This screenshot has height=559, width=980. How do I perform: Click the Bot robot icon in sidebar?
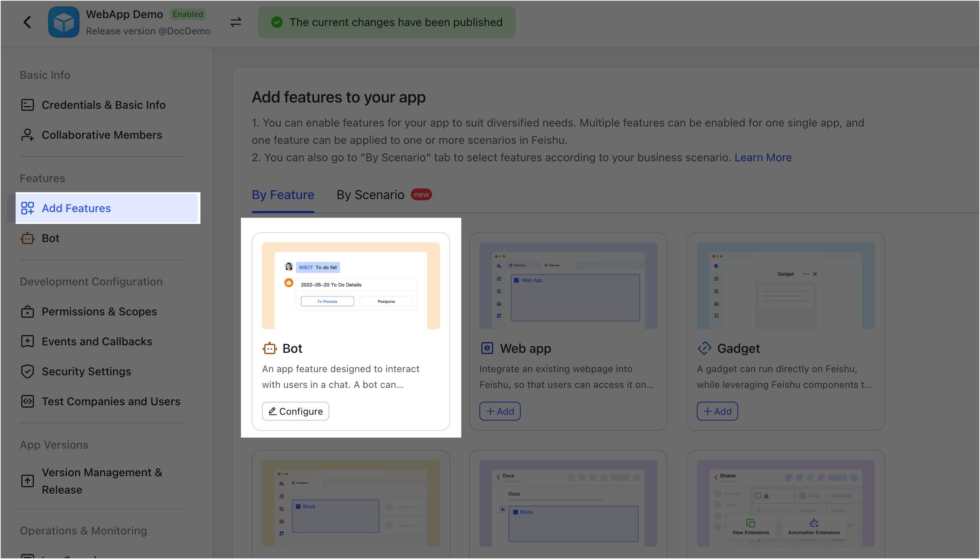pos(27,238)
